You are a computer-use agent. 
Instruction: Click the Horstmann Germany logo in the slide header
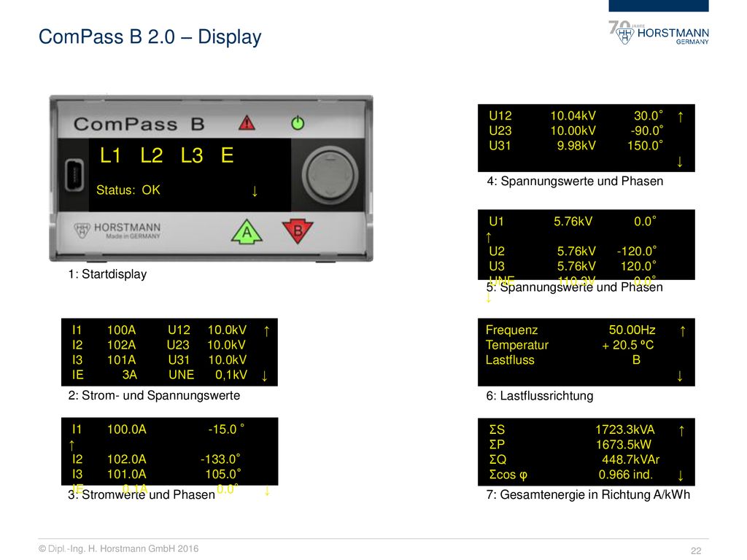coord(659,33)
